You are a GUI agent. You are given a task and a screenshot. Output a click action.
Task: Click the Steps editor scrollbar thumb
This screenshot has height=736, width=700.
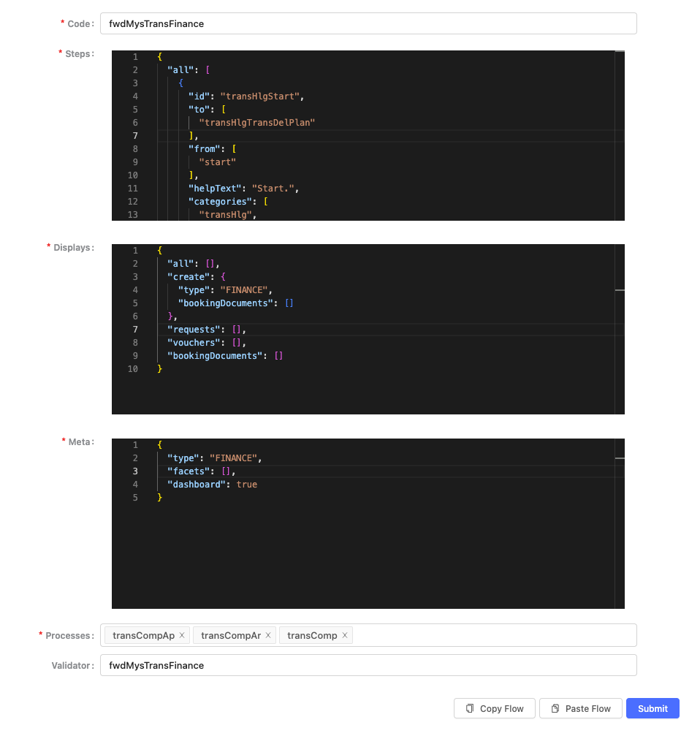pyautogui.click(x=620, y=51)
